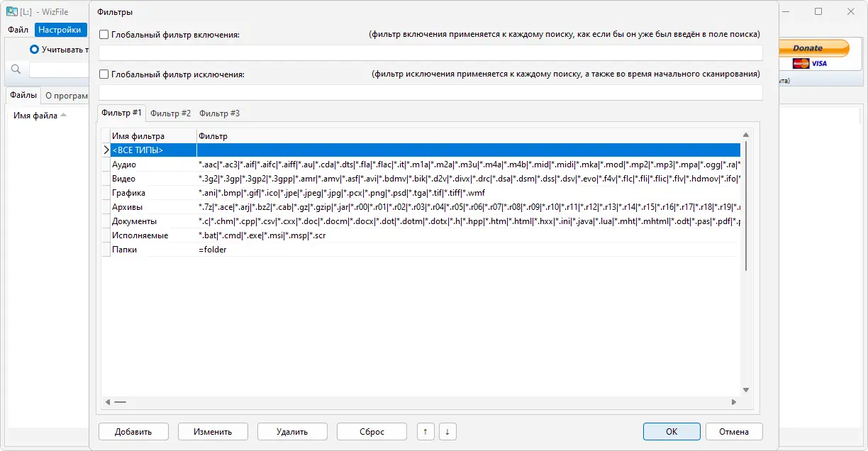Click the magnifier search icon in WizFile

(x=16, y=69)
